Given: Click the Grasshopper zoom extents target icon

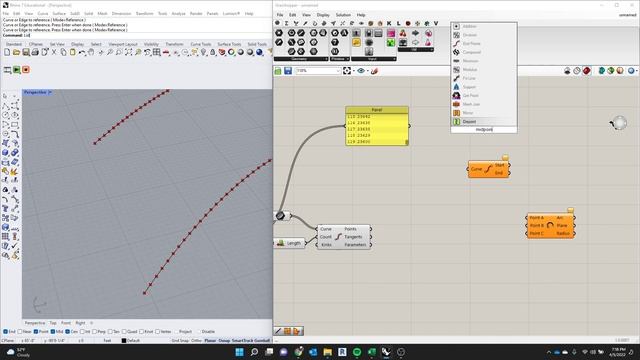Looking at the screenshot, I should (x=347, y=71).
